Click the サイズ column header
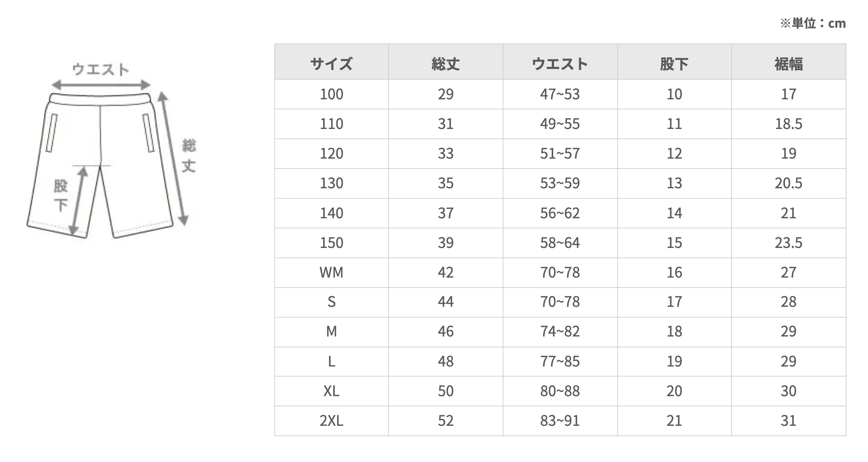This screenshot has width=868, height=462. tap(331, 64)
